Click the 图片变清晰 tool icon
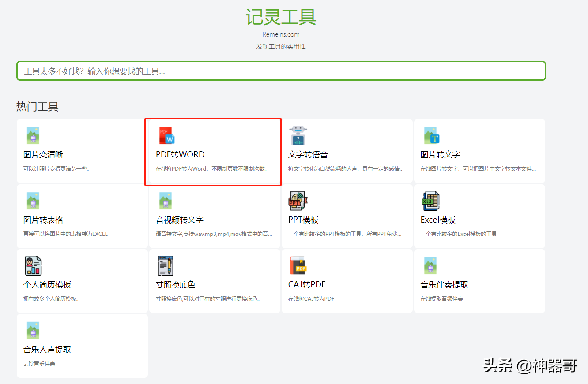The width and height of the screenshot is (588, 384). pos(33,135)
